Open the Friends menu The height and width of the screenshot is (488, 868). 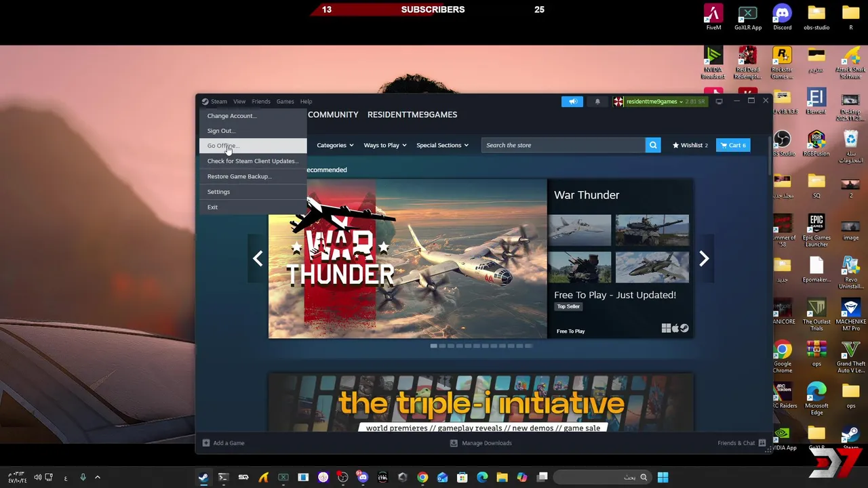click(261, 102)
